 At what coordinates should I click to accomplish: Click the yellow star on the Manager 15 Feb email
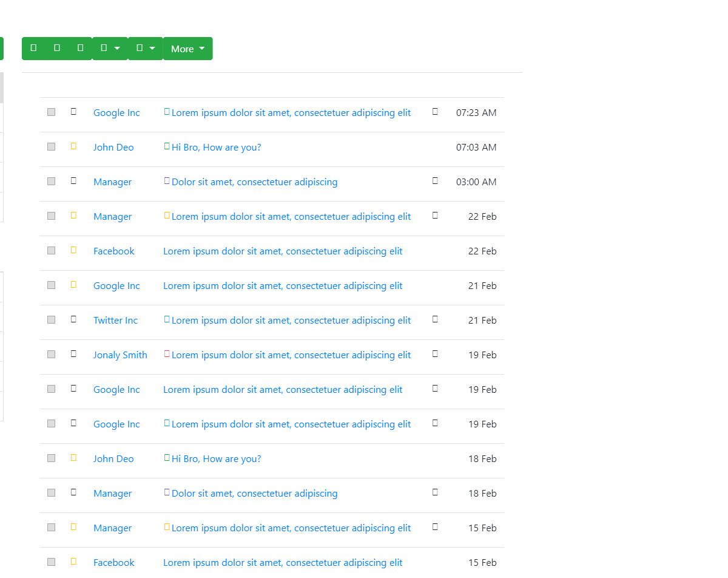click(x=73, y=527)
